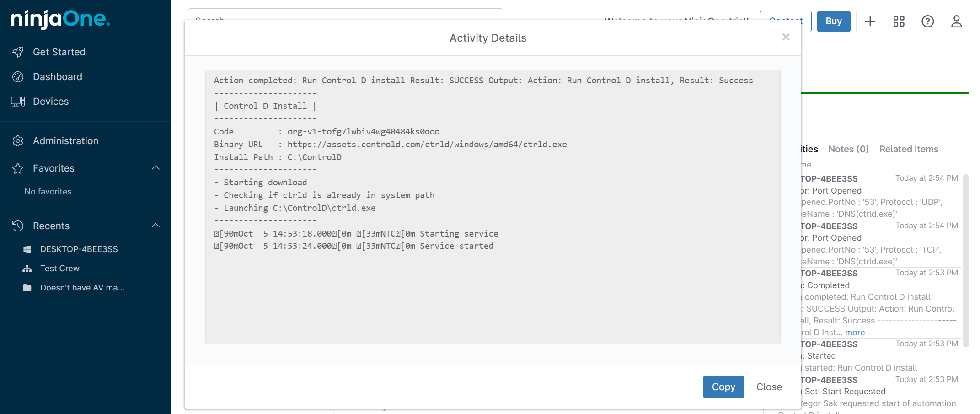Click the Binary URL line in output

[391, 145]
